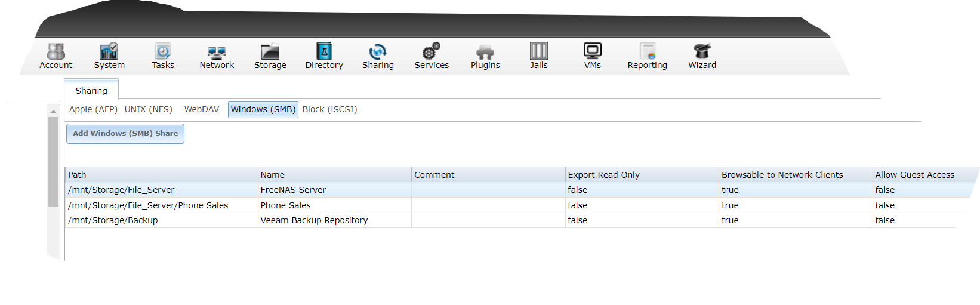980x305 pixels.
Task: Select the Directory icon
Action: click(x=324, y=52)
